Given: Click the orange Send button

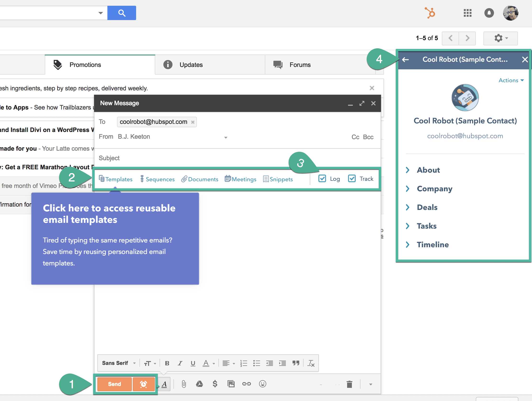Looking at the screenshot, I should pyautogui.click(x=115, y=384).
